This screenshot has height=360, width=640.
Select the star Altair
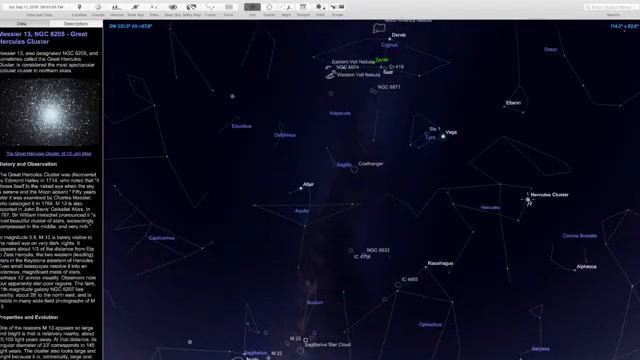coord(301,188)
